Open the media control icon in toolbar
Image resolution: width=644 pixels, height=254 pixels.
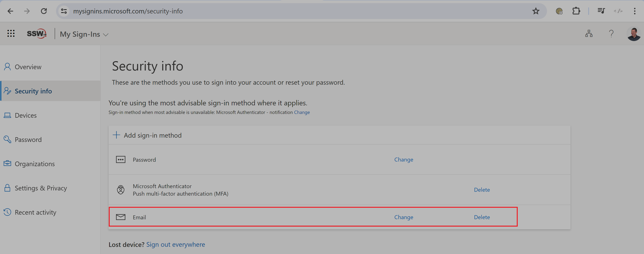tap(601, 11)
